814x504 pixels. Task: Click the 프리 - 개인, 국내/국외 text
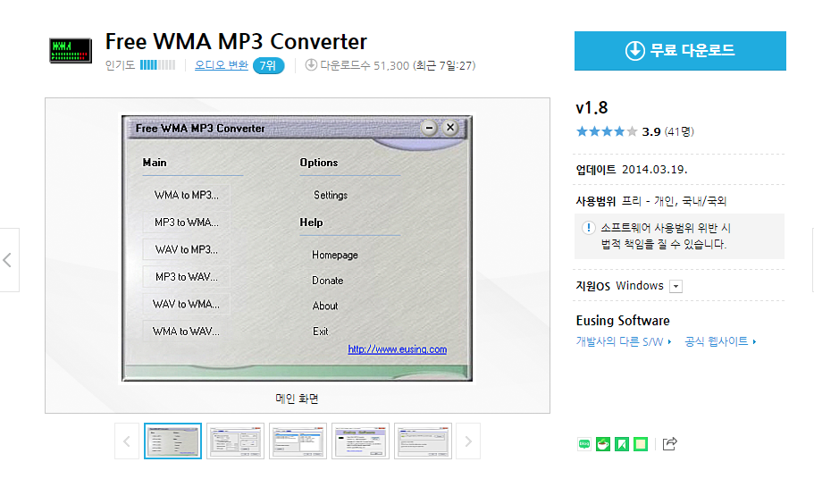(x=674, y=201)
